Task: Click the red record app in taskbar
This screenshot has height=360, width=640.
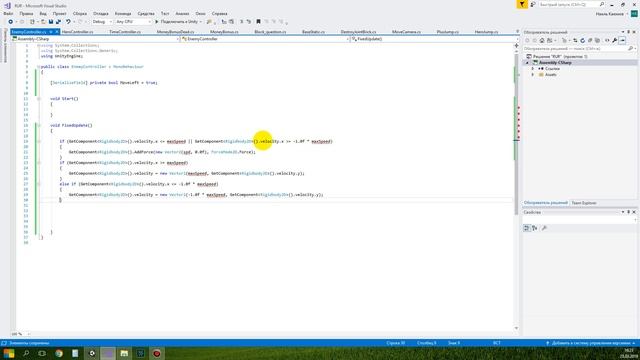Action: coord(157,353)
